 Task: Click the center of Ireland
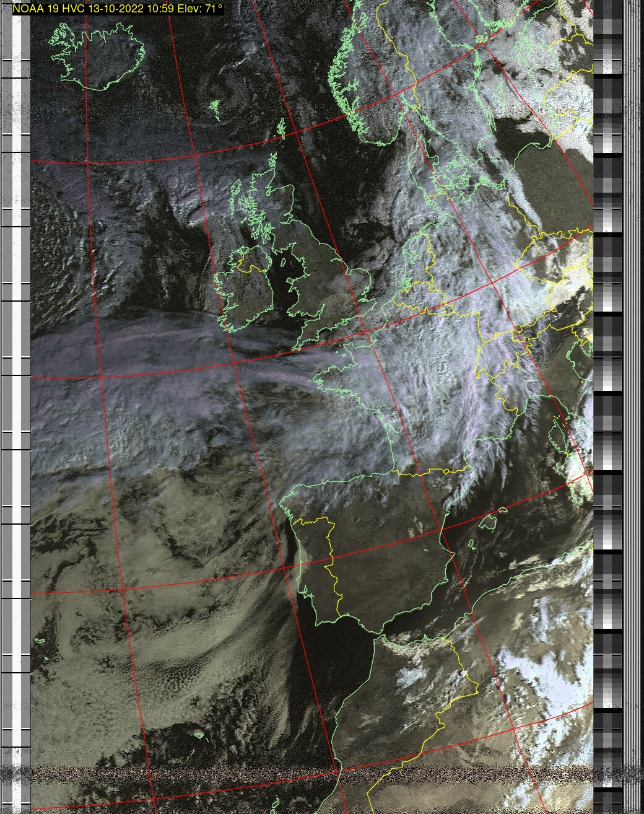pyautogui.click(x=245, y=291)
